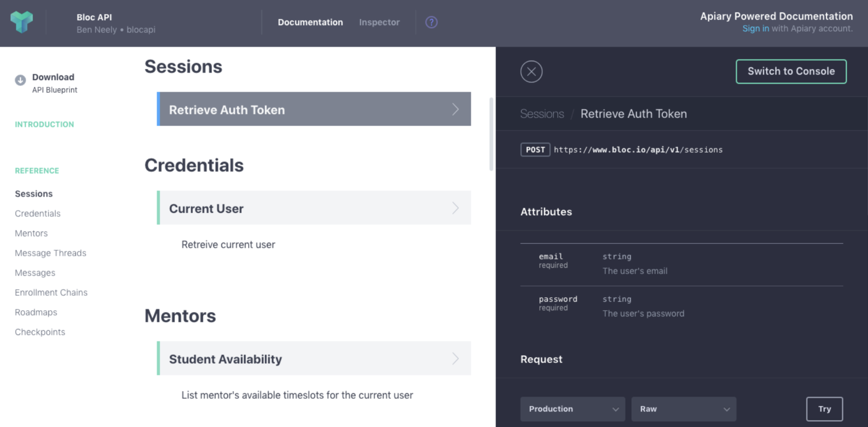The width and height of the screenshot is (868, 427).
Task: Select Roadmaps in the sidebar
Action: [x=36, y=312]
